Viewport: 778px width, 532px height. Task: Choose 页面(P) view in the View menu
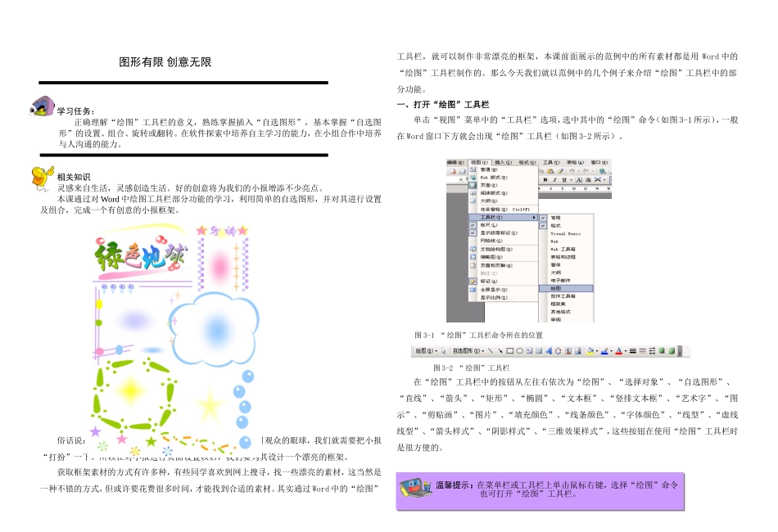point(503,185)
